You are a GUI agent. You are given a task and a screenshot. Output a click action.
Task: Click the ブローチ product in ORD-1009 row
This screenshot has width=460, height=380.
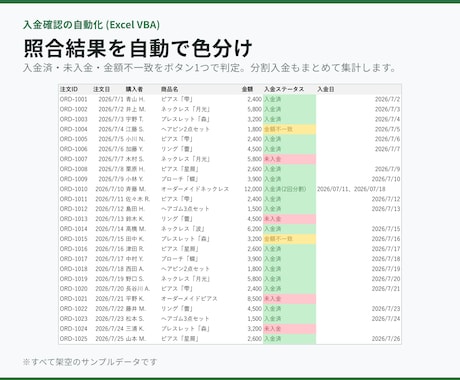pyautogui.click(x=180, y=179)
